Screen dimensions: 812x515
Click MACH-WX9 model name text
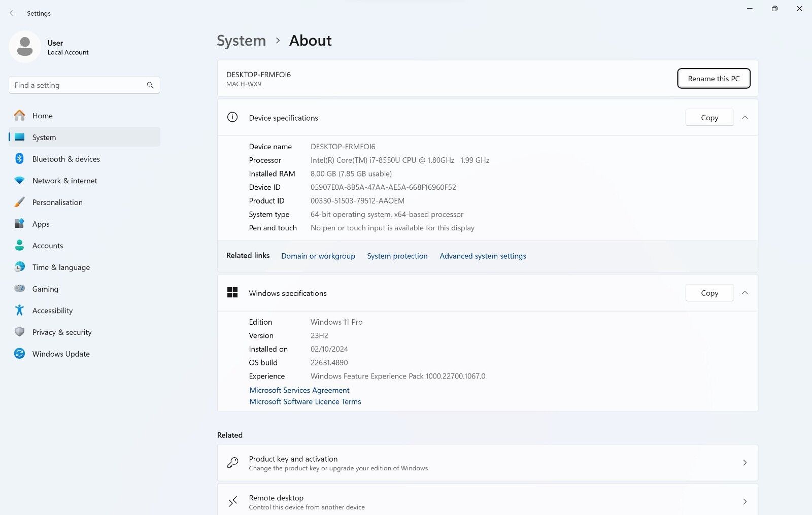pos(244,84)
